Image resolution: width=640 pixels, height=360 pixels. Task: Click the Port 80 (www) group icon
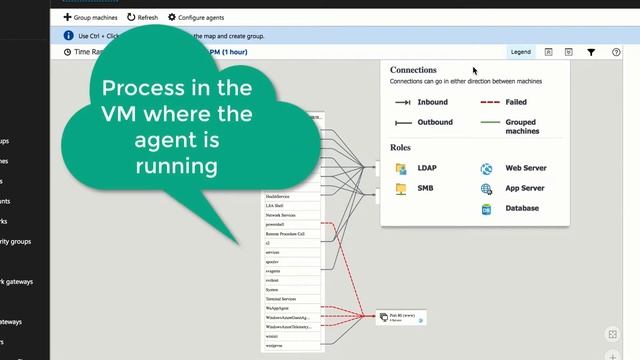(x=384, y=317)
